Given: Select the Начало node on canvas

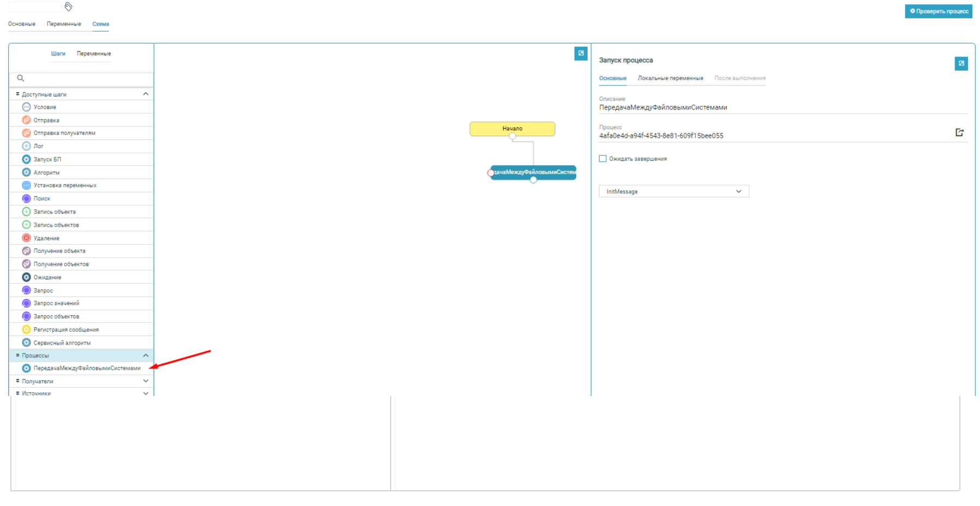Looking at the screenshot, I should click(512, 129).
